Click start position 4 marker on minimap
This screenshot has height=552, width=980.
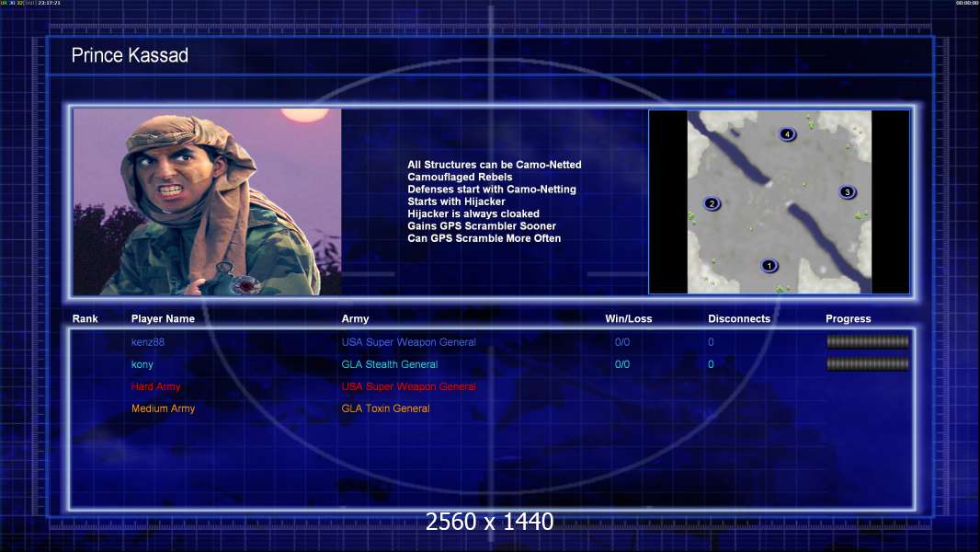tap(787, 133)
